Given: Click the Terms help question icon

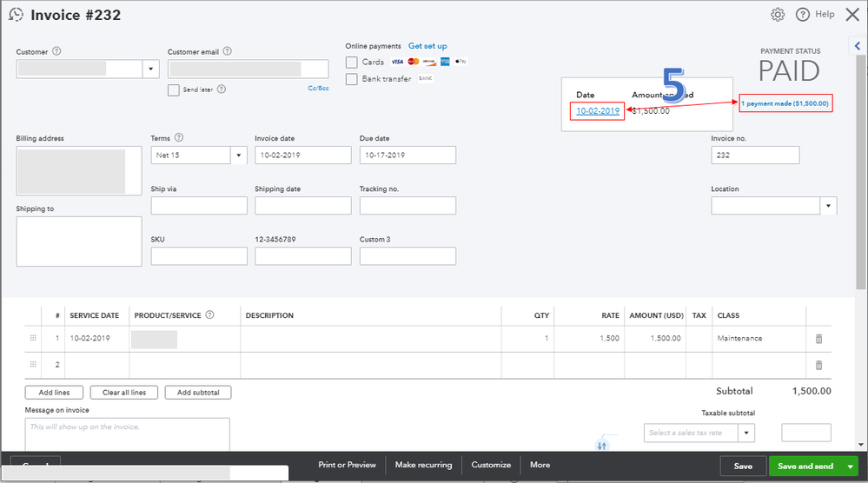Looking at the screenshot, I should click(x=179, y=138).
